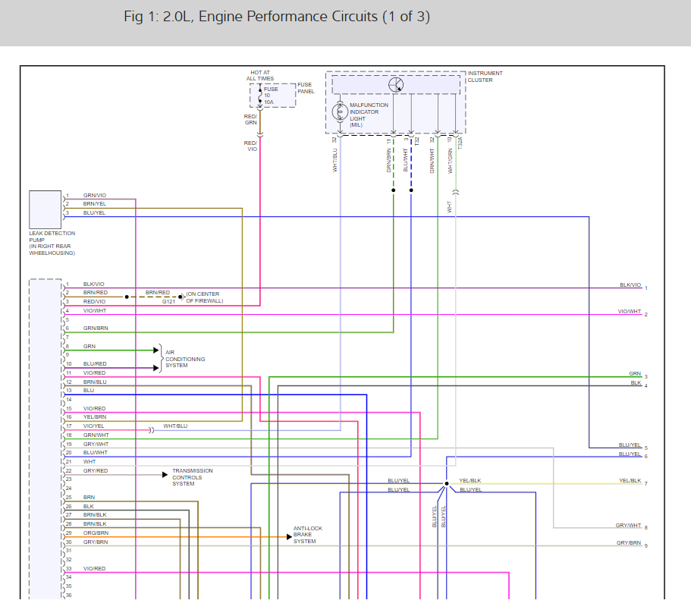This screenshot has width=691, height=616.
Task: Click the figure title 'Fig 1: 2.0L, Engine Performance Circuits'
Action: [x=277, y=17]
